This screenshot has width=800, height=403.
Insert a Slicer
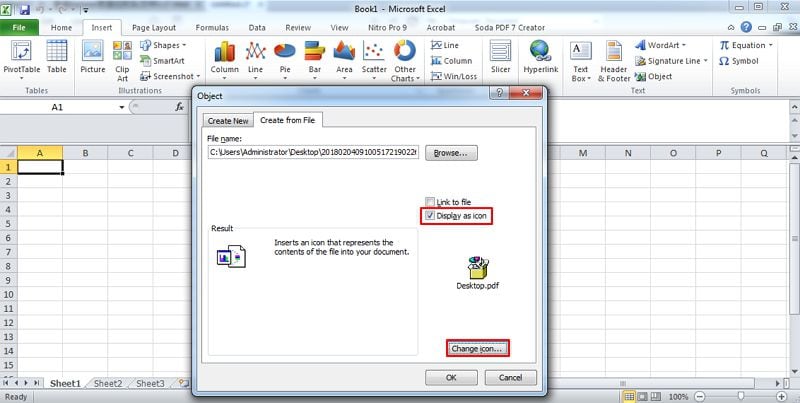501,57
